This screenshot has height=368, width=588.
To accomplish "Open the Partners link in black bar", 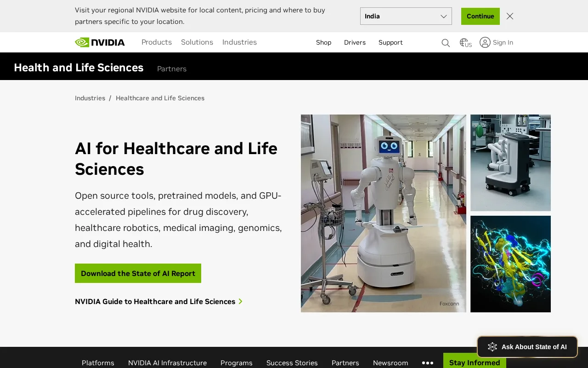I will tap(172, 69).
